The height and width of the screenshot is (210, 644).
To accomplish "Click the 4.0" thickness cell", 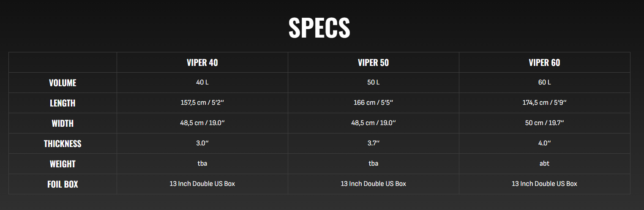I will (544, 143).
